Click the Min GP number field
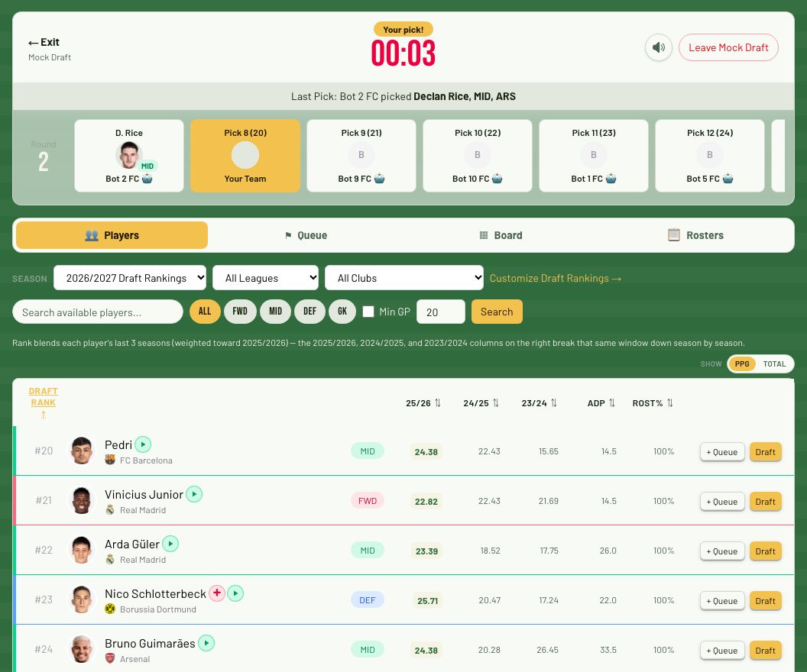The height and width of the screenshot is (672, 807). 440,312
